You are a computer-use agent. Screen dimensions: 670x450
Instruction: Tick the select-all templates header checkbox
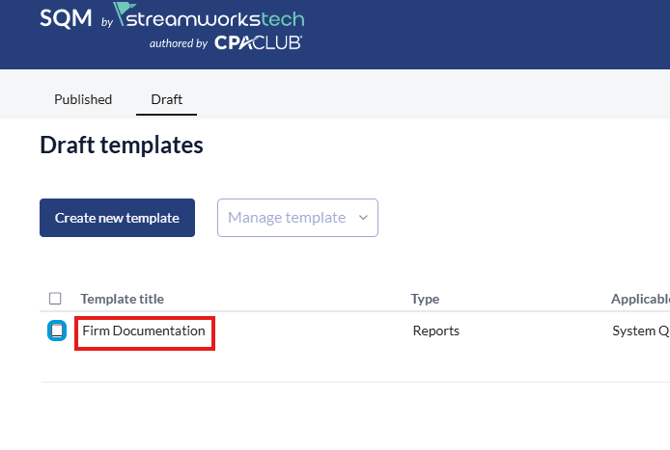click(x=56, y=298)
